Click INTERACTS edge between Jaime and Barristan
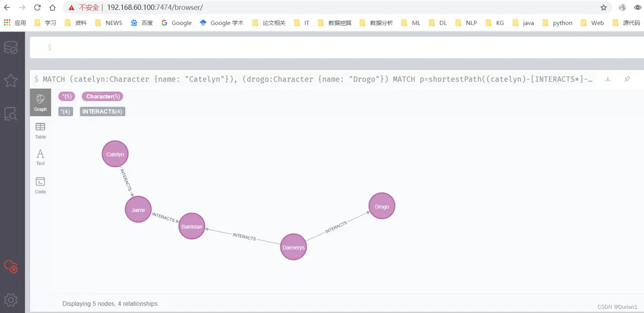Viewport: 644px width, 313px height. (x=164, y=217)
